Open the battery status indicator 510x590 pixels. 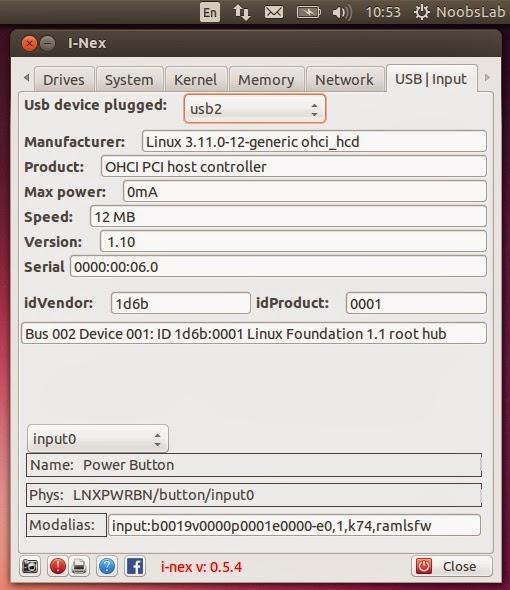point(309,12)
